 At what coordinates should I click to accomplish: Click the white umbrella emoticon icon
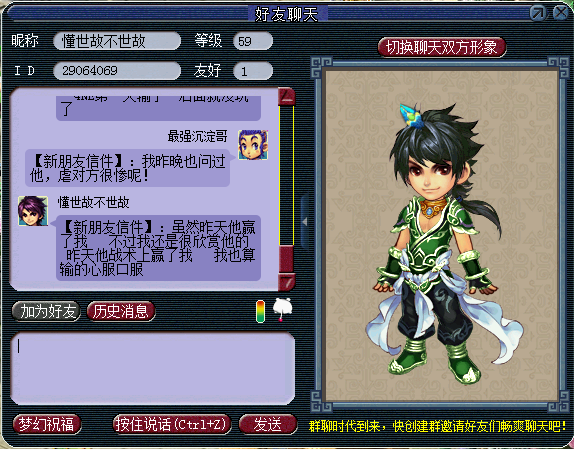(283, 310)
